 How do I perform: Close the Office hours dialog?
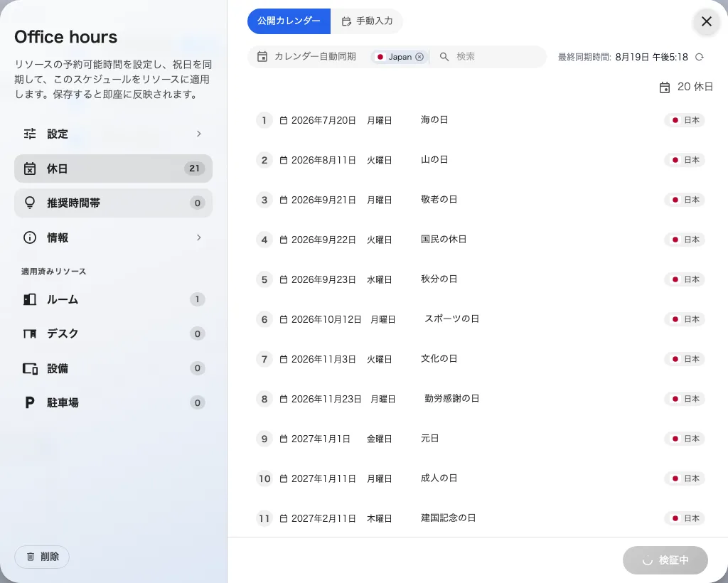coord(707,21)
